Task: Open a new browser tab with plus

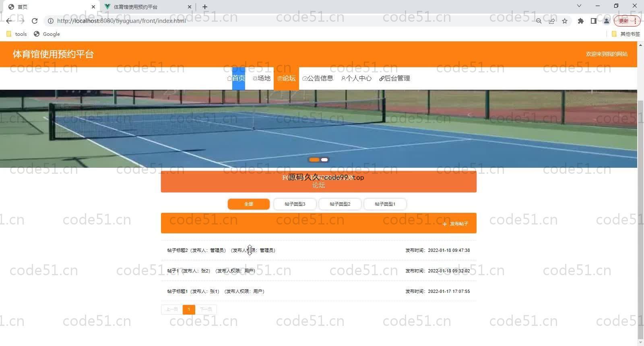Action: 205,7
